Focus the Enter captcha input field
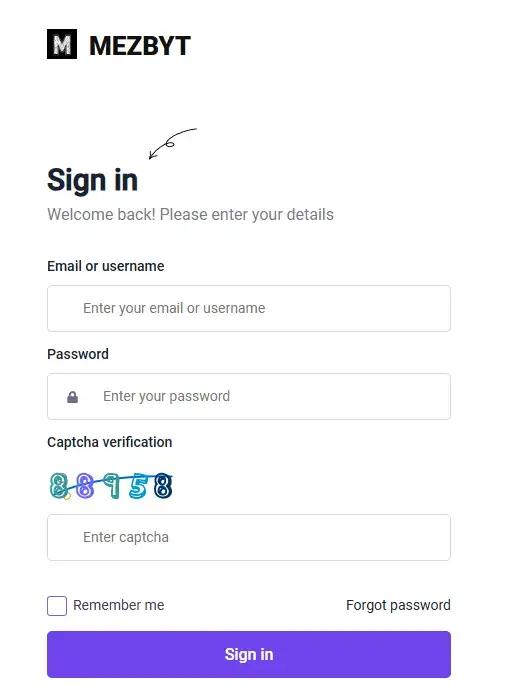511x696 pixels. [249, 538]
